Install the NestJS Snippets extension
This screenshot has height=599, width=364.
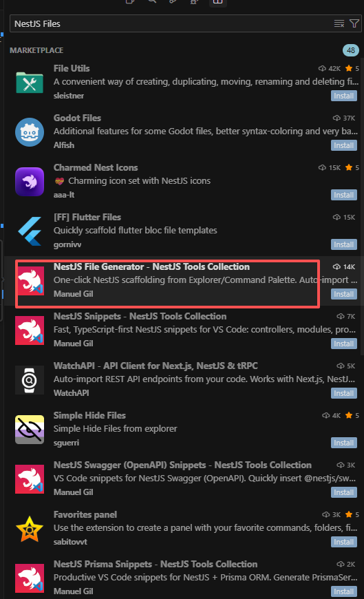click(344, 344)
